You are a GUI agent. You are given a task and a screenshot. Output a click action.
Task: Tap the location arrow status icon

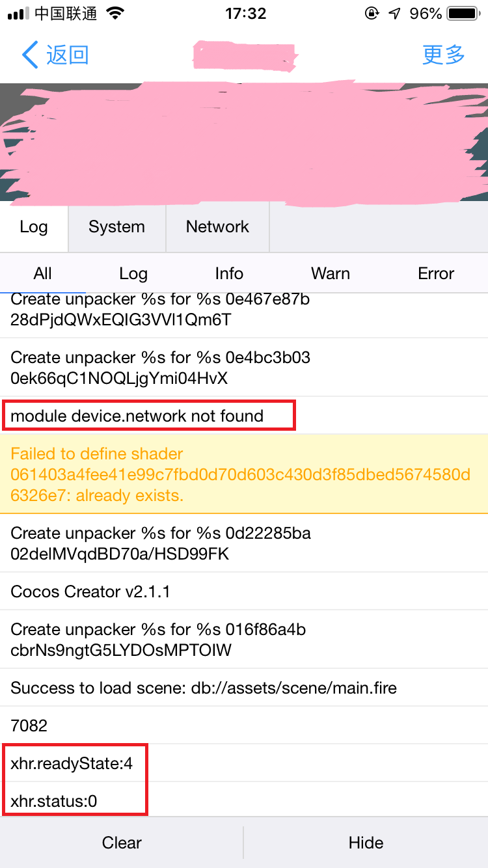click(394, 14)
